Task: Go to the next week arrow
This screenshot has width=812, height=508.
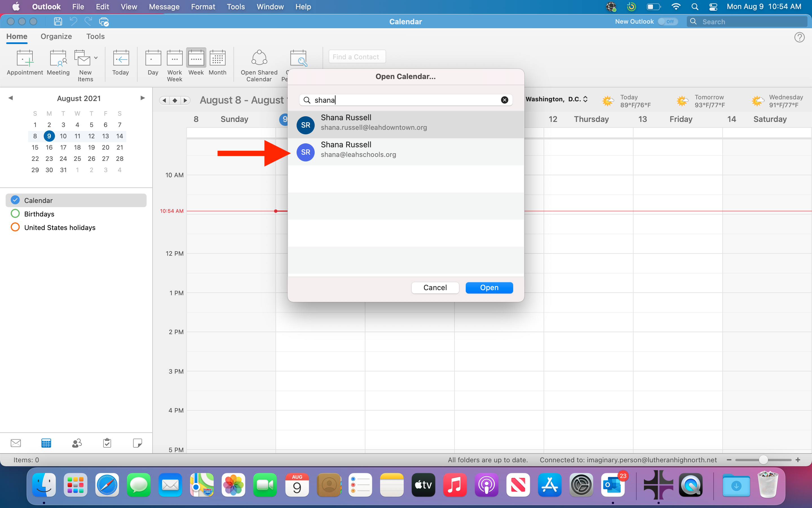Action: [x=185, y=100]
